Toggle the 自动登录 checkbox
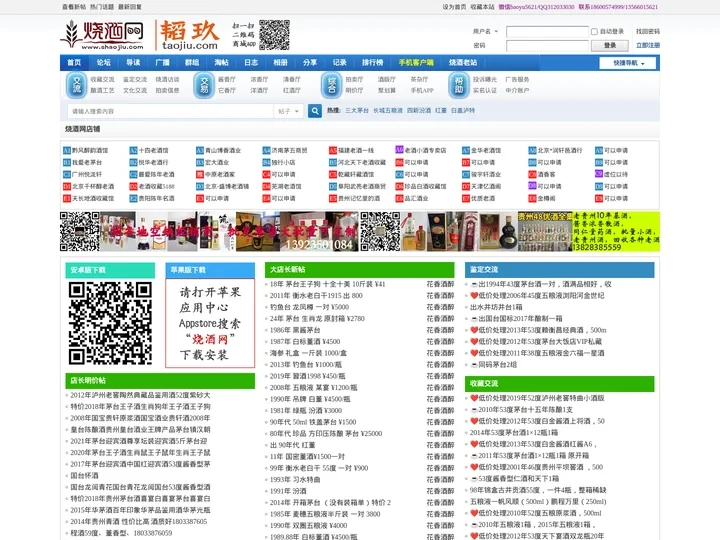This screenshot has width=720, height=540. click(594, 32)
